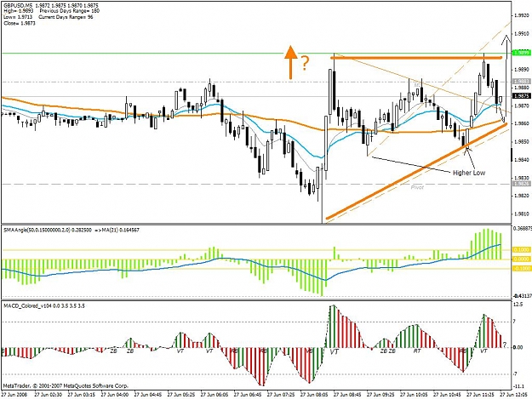The width and height of the screenshot is (532, 399).
Task: Click the 'Low= 1.9713' label
Action: [18, 17]
